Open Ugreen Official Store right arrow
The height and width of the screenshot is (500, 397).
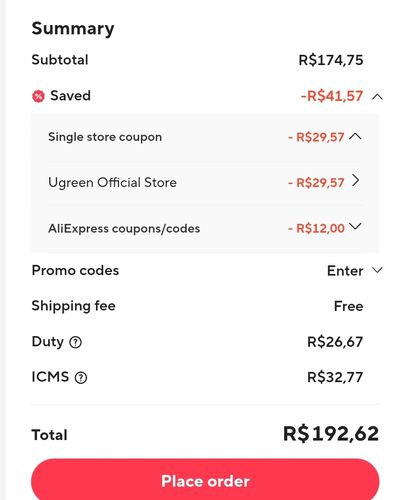tap(356, 181)
